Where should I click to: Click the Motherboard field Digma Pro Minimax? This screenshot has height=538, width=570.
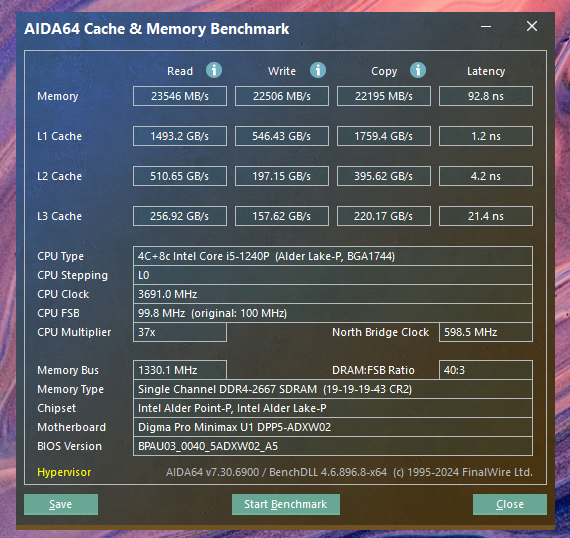333,427
